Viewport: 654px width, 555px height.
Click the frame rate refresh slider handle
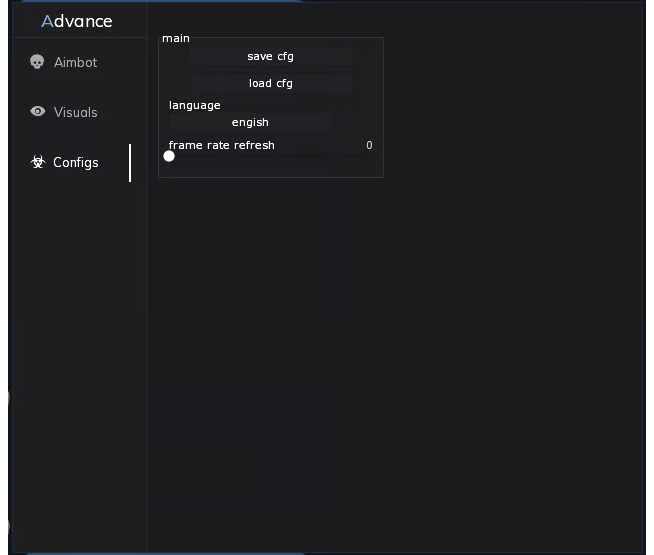point(169,156)
